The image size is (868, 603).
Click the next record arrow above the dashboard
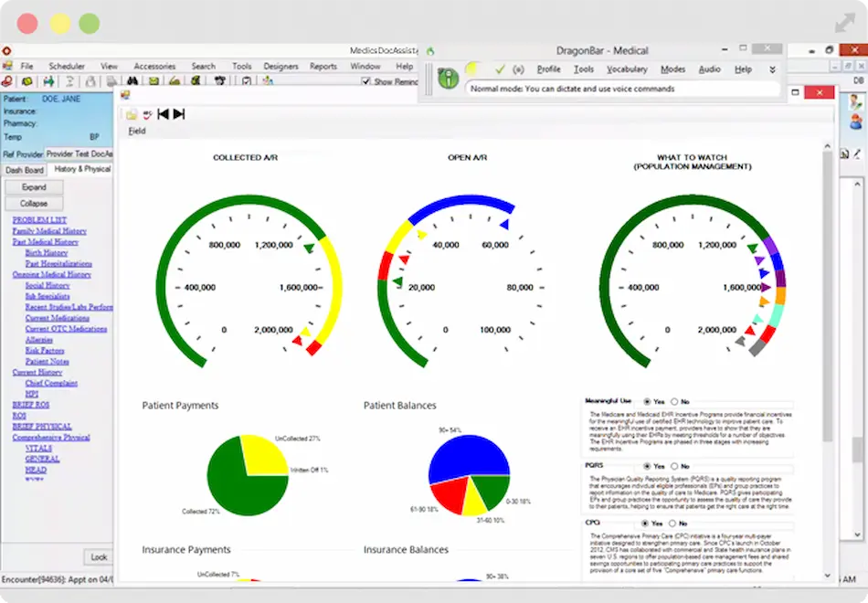click(x=178, y=114)
